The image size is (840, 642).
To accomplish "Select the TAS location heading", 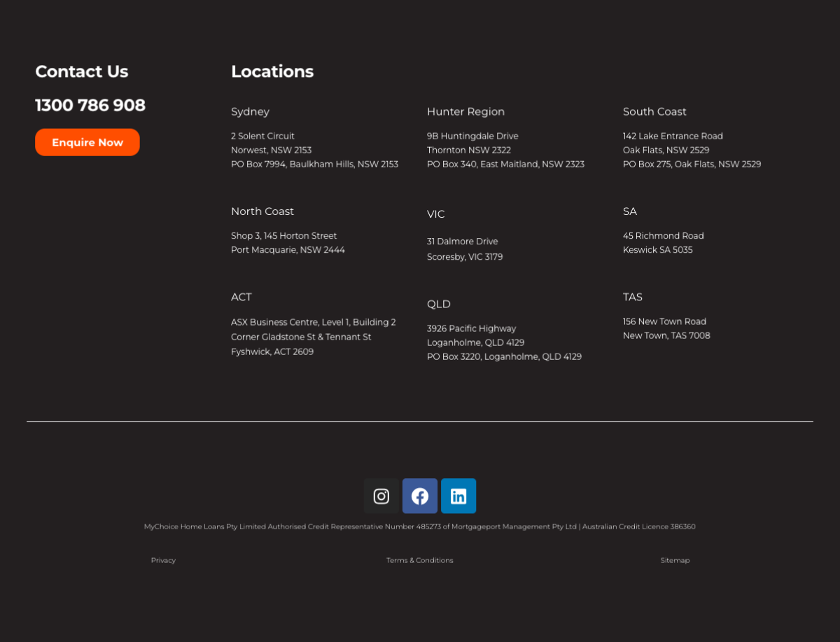I will click(x=633, y=297).
